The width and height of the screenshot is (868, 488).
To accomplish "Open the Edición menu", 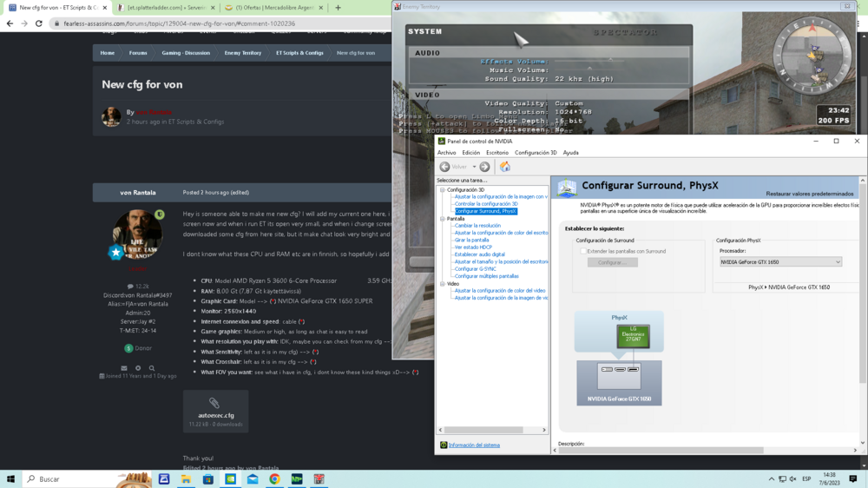I will [471, 153].
